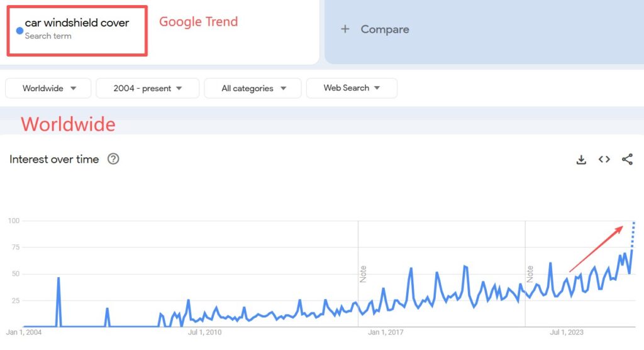Open the Interest over time help icon
644x350 pixels.
click(113, 159)
